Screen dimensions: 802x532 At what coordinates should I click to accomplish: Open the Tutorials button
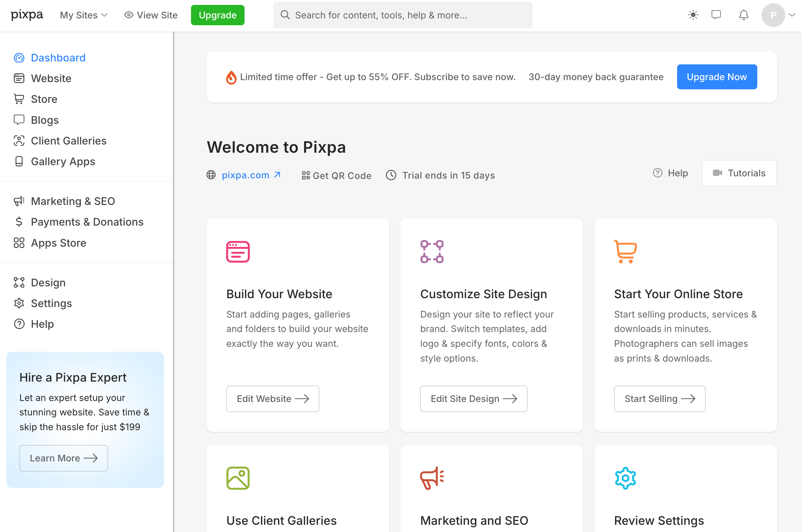coord(739,173)
